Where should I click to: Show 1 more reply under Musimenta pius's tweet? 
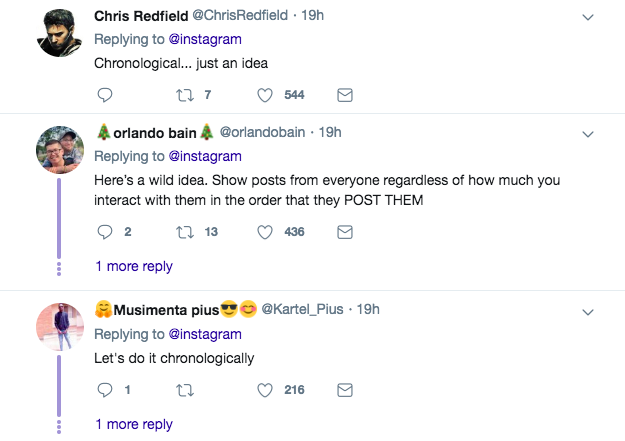(134, 424)
